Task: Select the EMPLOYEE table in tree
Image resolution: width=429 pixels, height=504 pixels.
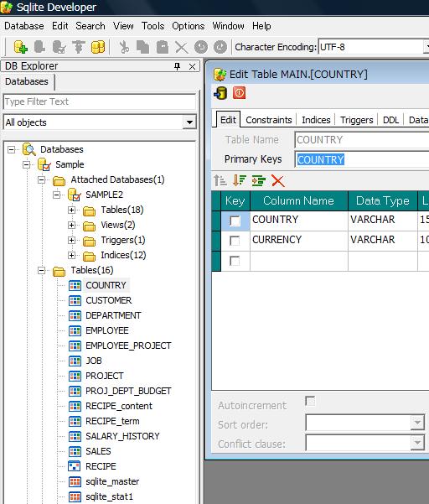Action: pos(107,330)
